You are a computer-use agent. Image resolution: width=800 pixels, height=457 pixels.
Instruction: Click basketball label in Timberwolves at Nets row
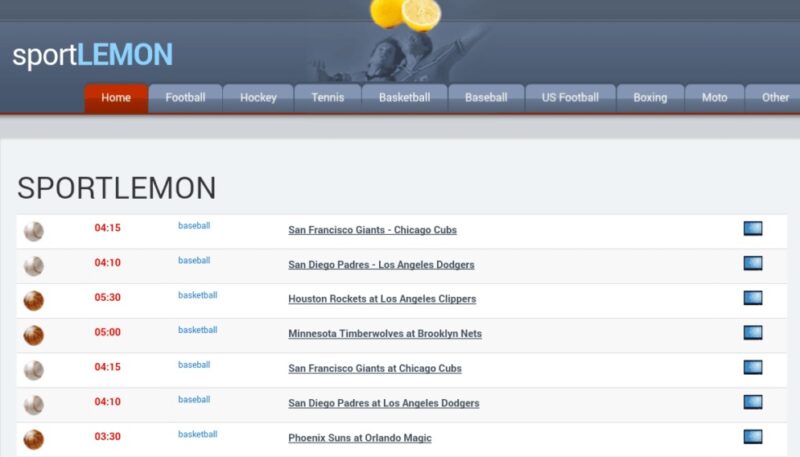pyautogui.click(x=197, y=329)
